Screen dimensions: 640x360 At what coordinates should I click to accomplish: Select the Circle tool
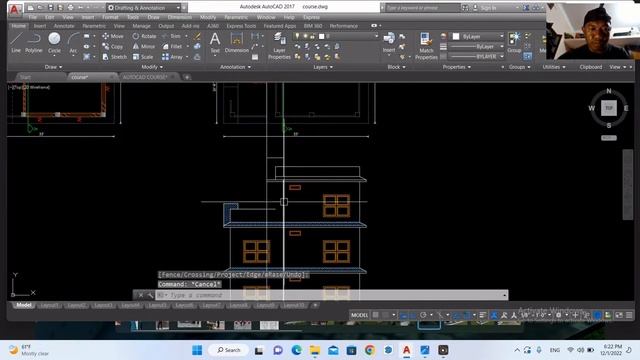(54, 42)
